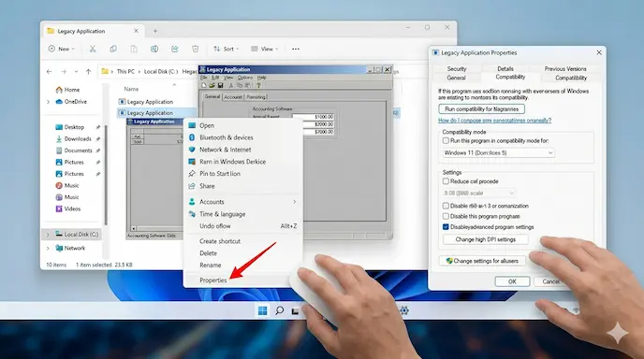Click the Delete trash icon in Explorer toolbar
The width and height of the screenshot is (644, 359).
pos(195,49)
